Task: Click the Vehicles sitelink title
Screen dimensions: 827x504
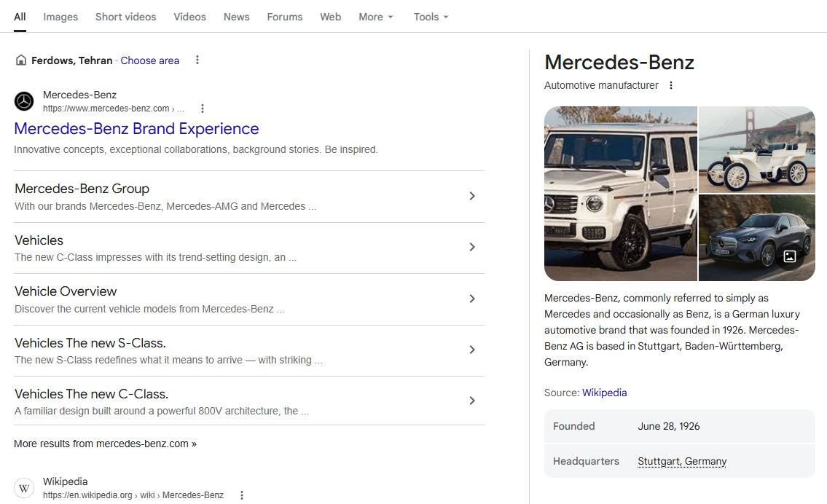Action: pyautogui.click(x=39, y=240)
